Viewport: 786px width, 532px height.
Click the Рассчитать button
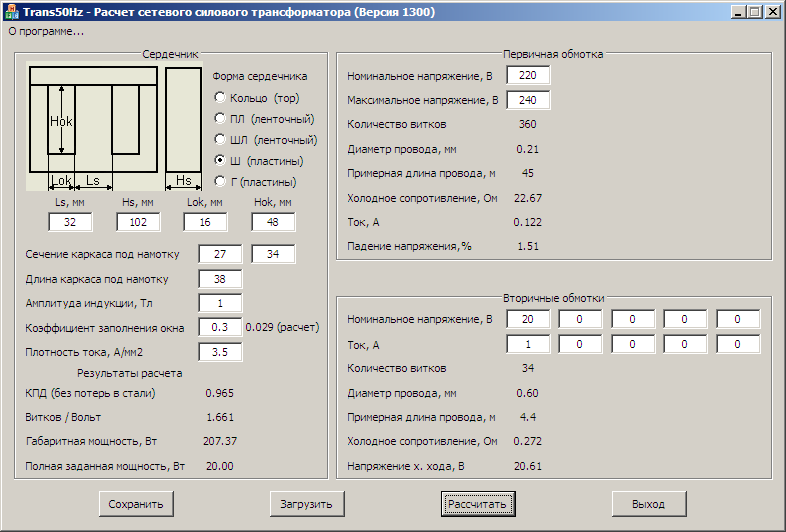click(x=478, y=504)
